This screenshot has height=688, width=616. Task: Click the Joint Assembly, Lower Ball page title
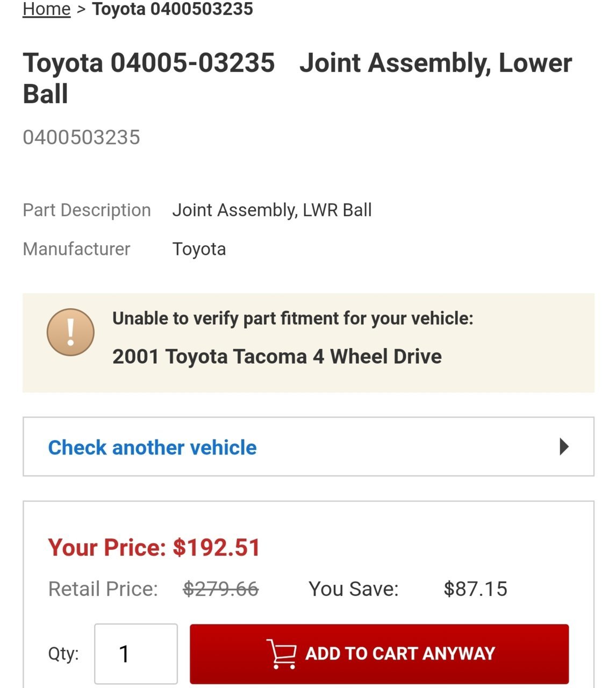tap(297, 78)
